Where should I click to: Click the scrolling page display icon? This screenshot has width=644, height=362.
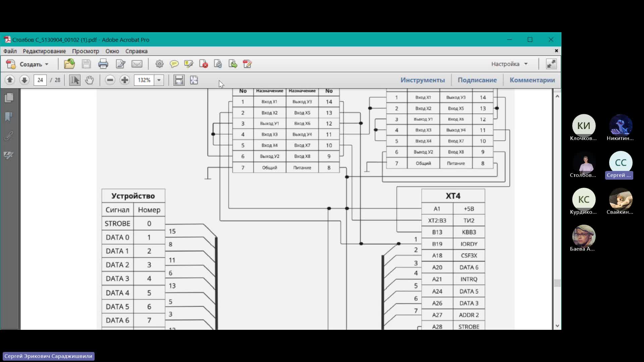point(179,80)
